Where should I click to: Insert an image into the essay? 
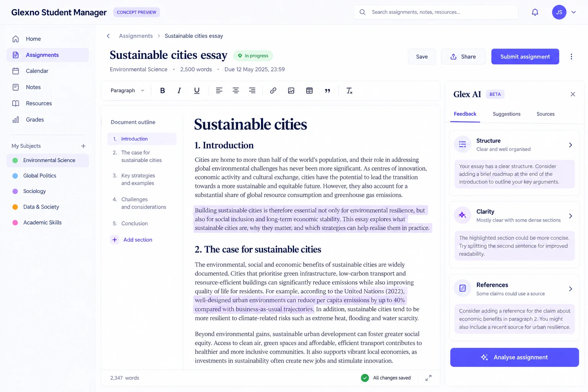(291, 91)
